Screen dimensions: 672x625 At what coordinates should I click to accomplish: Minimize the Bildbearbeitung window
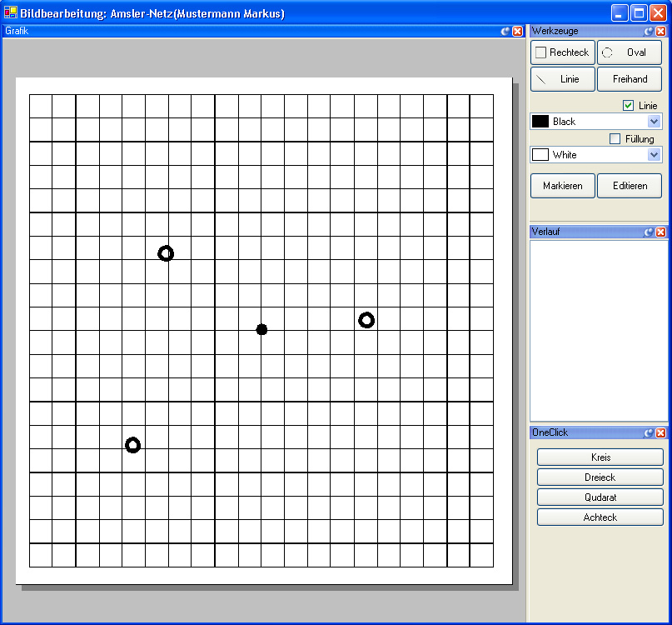point(619,13)
